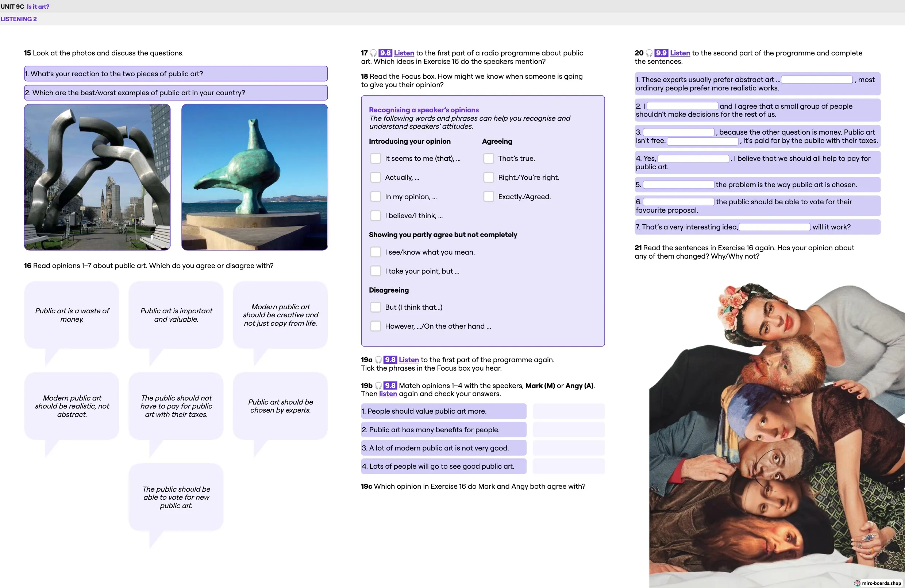Tick the 'Exactly./Agreed.' checkbox

(489, 197)
